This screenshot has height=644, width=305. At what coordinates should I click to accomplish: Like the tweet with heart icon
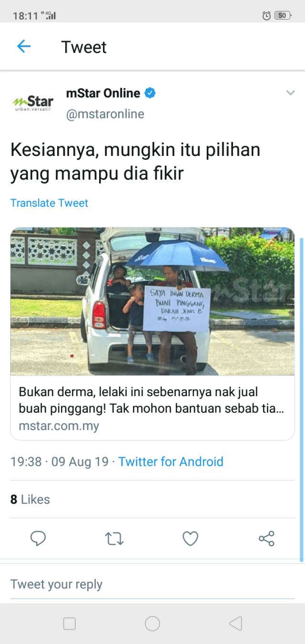click(191, 539)
